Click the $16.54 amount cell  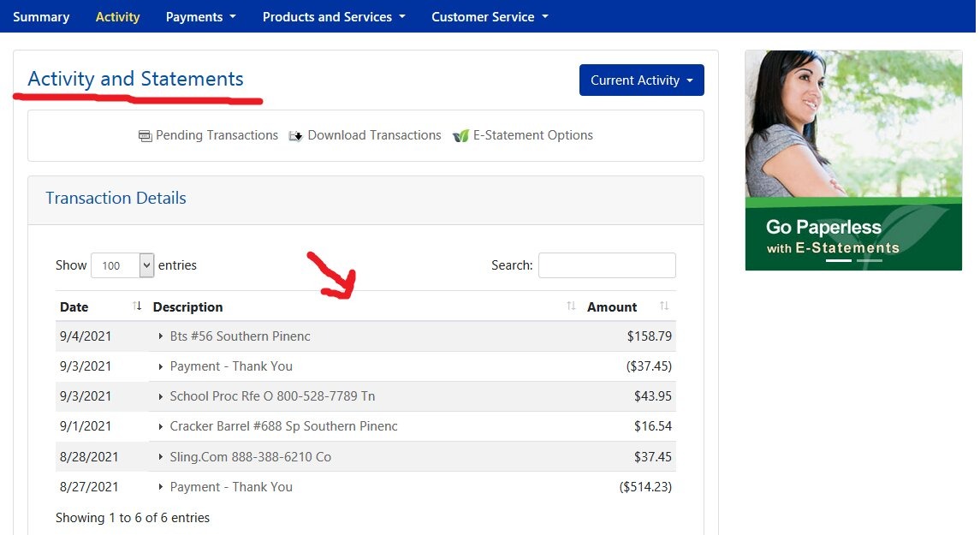(652, 426)
